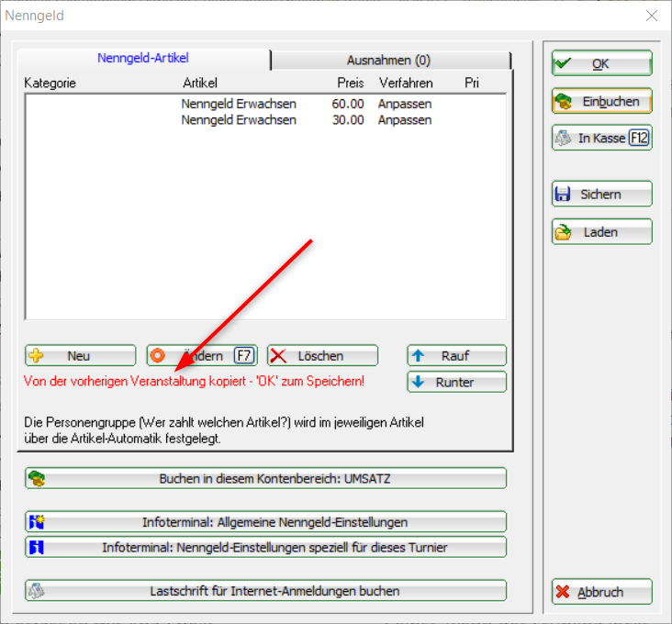Click the red X icon on Abbruch
Viewport: 672px width, 624px height.
pyautogui.click(x=562, y=592)
